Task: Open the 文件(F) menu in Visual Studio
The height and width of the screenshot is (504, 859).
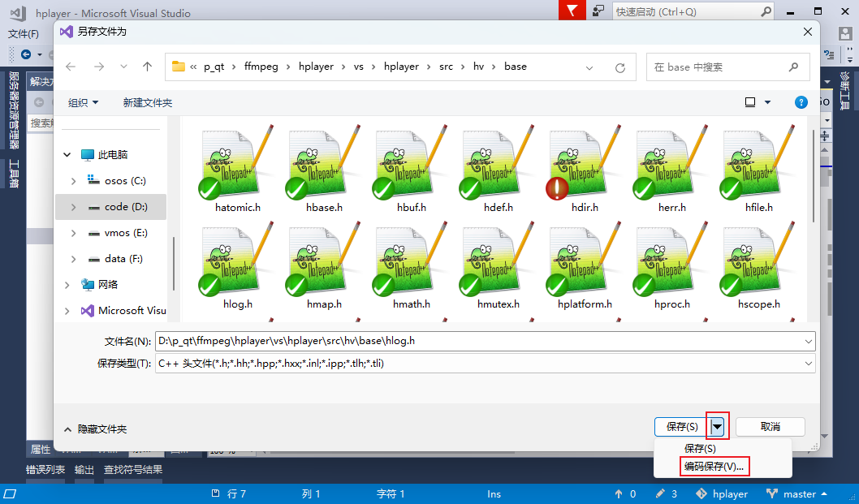Action: (x=24, y=34)
